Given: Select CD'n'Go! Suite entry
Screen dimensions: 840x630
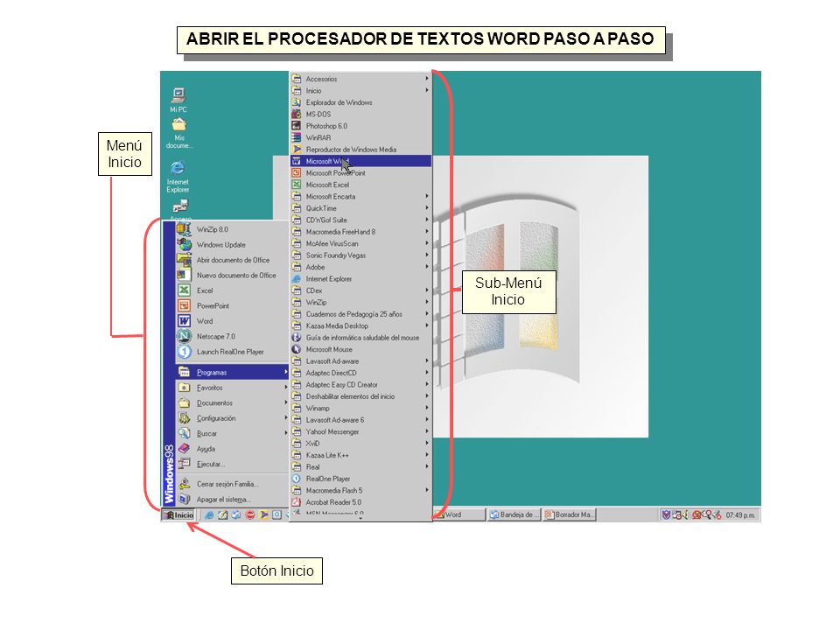Looking at the screenshot, I should pyautogui.click(x=361, y=220).
